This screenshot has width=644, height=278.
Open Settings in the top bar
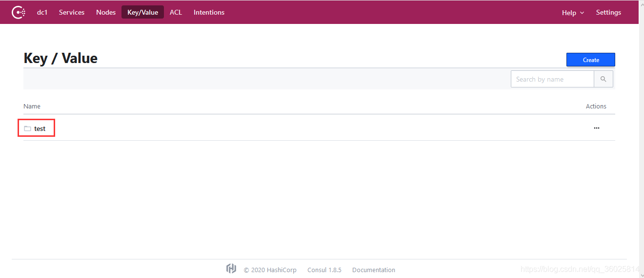pos(608,12)
